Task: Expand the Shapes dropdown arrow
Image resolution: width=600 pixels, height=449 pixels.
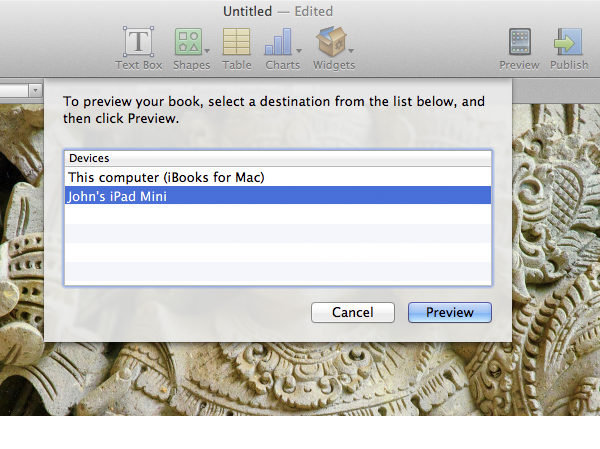Action: pyautogui.click(x=207, y=51)
